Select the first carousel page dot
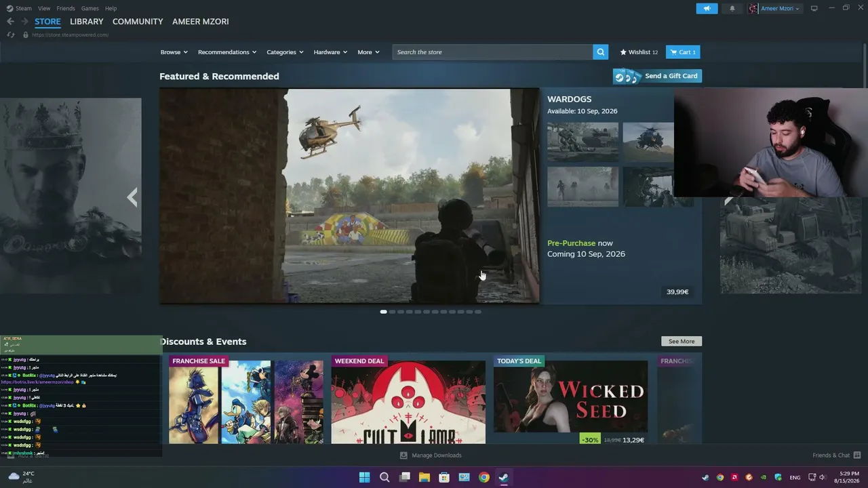 point(384,312)
